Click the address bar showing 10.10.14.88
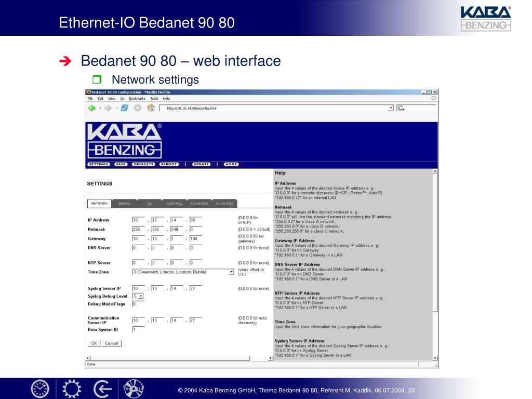 click(x=276, y=108)
